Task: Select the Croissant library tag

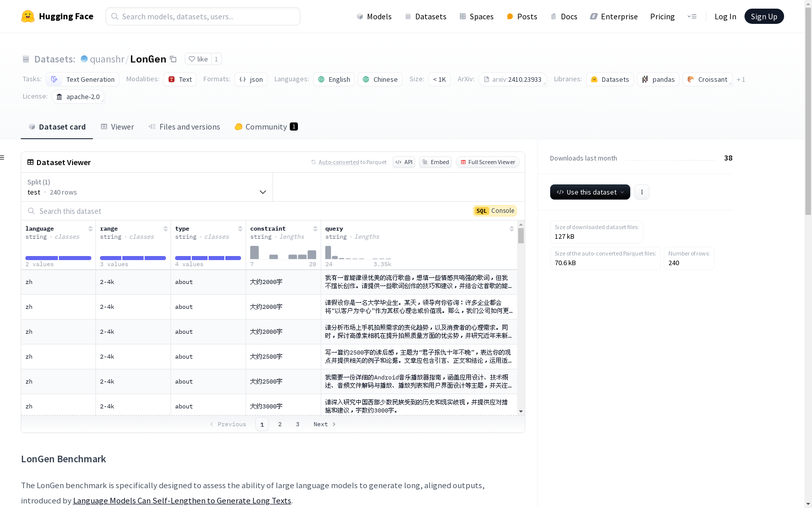Action: click(x=707, y=79)
